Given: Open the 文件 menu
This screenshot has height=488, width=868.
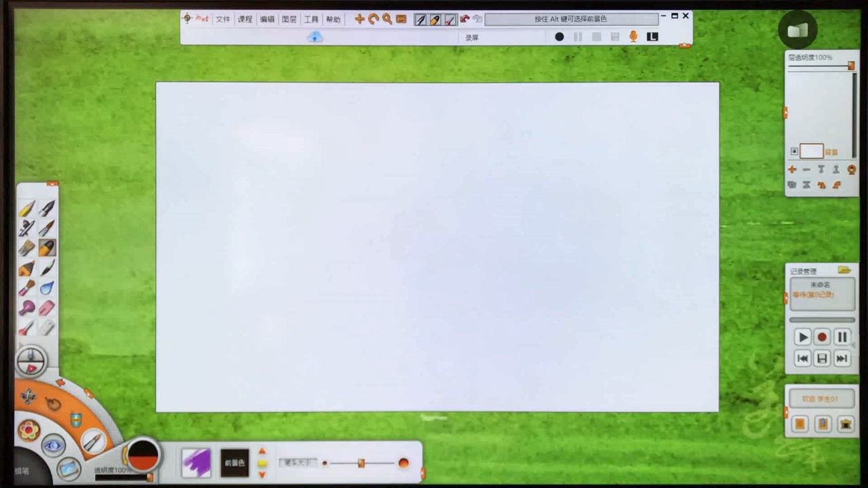Looking at the screenshot, I should [x=223, y=20].
